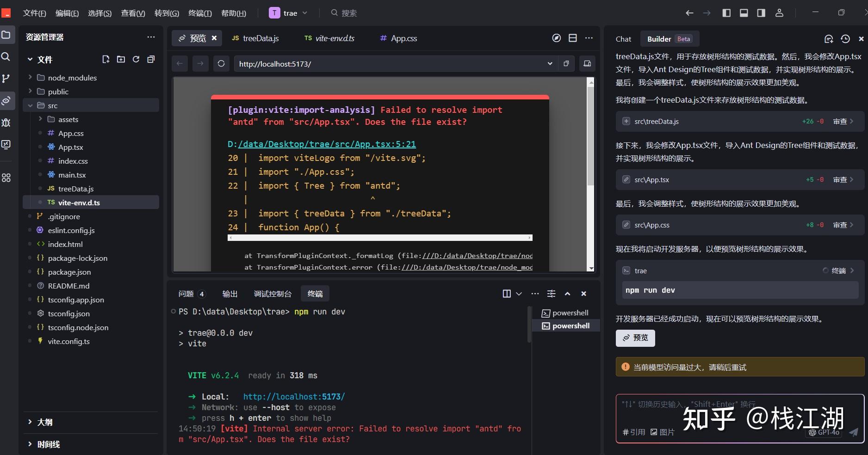Open account menu in title bar

pos(779,13)
